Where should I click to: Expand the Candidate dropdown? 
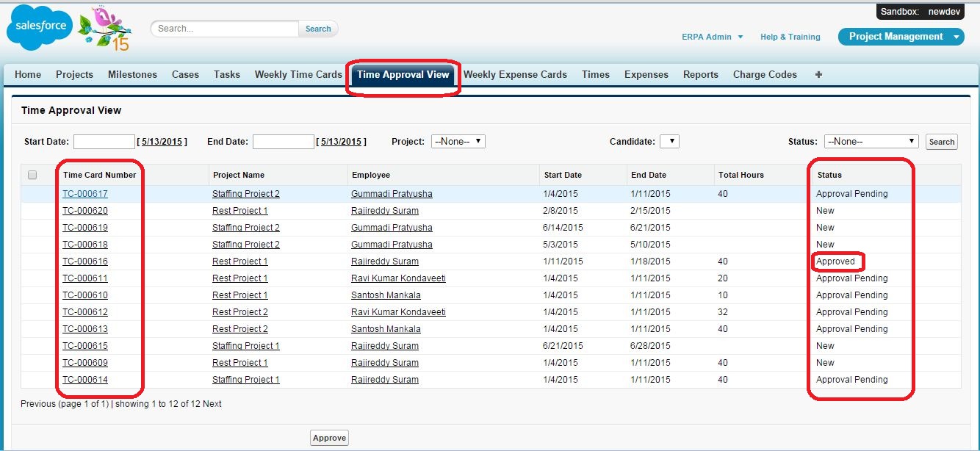(669, 142)
